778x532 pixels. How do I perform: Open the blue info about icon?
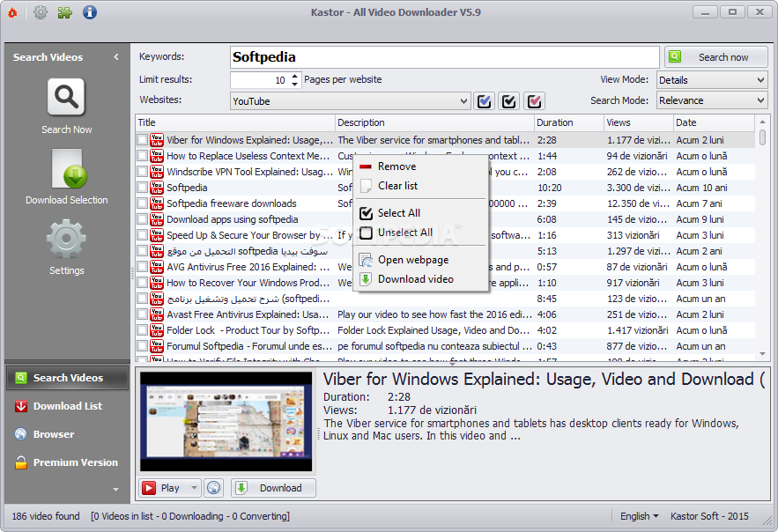pos(89,12)
